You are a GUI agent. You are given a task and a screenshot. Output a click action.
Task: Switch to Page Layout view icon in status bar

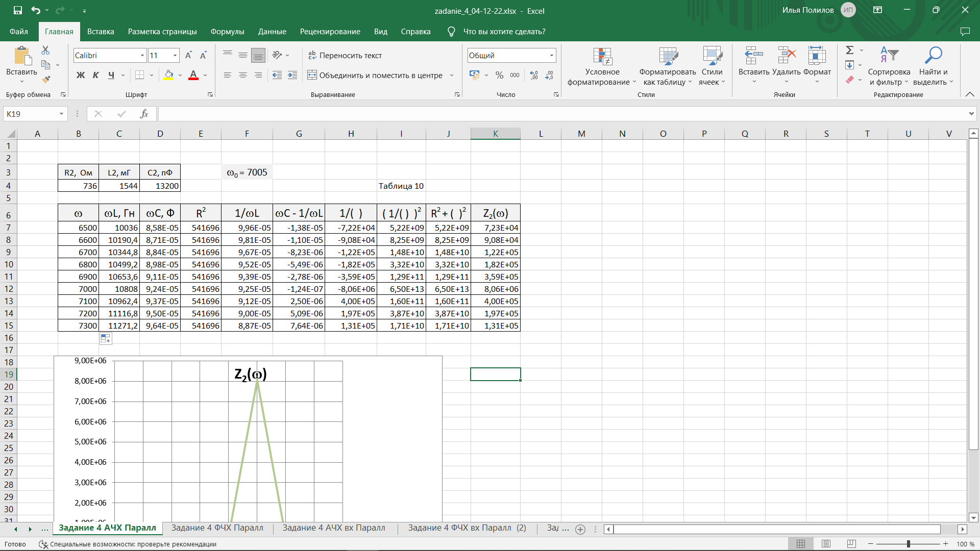[x=826, y=544]
